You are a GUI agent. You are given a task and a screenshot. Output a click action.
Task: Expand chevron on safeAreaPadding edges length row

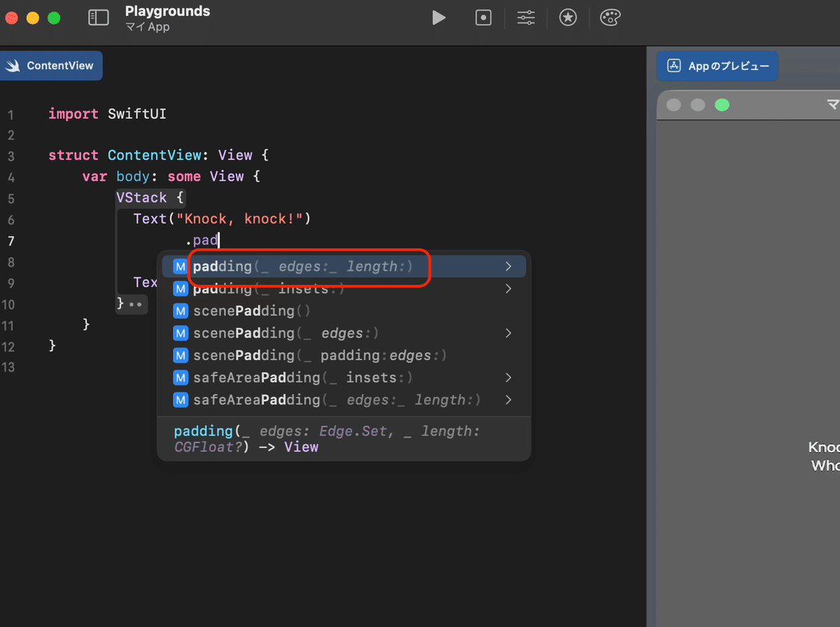tap(508, 400)
